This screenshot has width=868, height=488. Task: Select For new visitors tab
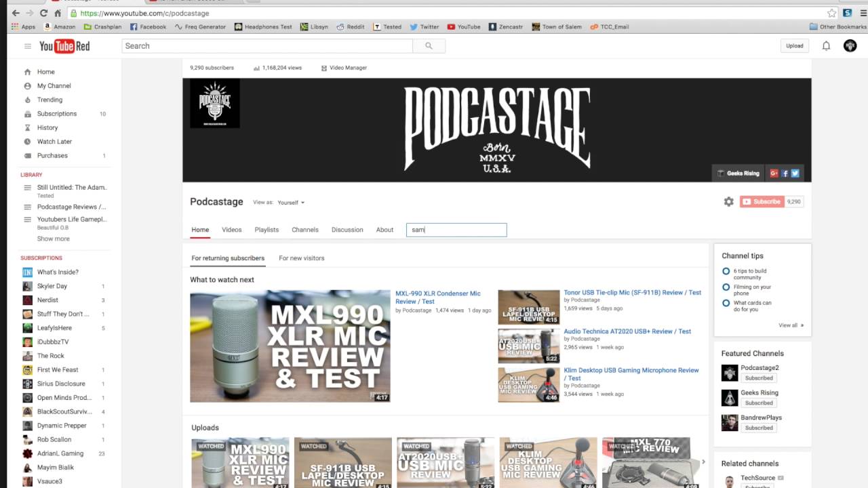[302, 258]
